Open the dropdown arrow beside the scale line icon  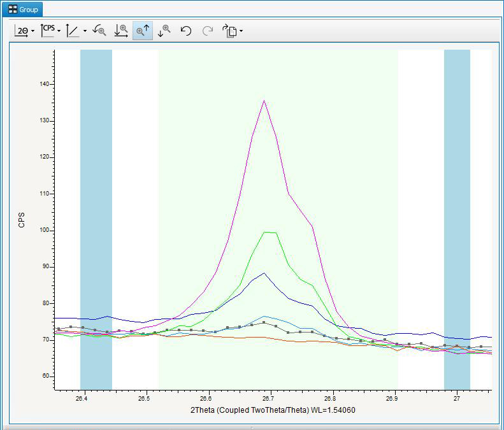(85, 31)
